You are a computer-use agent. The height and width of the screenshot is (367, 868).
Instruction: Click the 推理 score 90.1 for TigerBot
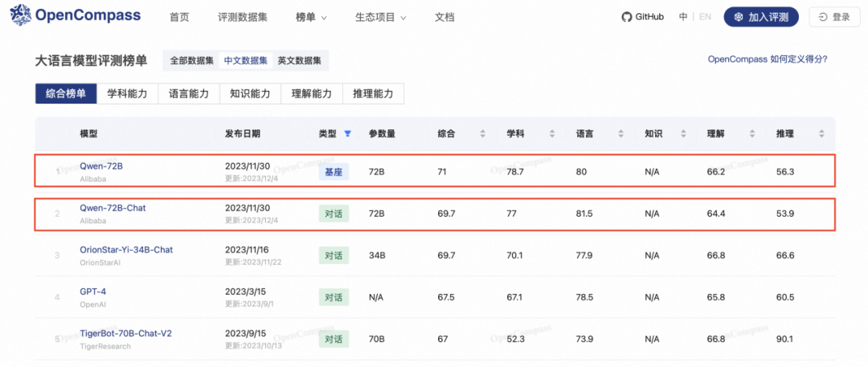coord(785,340)
